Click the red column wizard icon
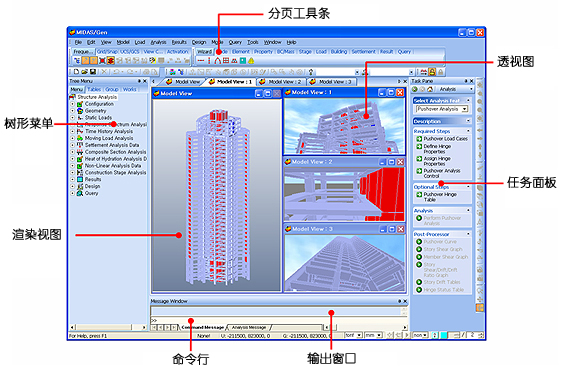Viewport: 567px width, 369px height. coord(209,61)
